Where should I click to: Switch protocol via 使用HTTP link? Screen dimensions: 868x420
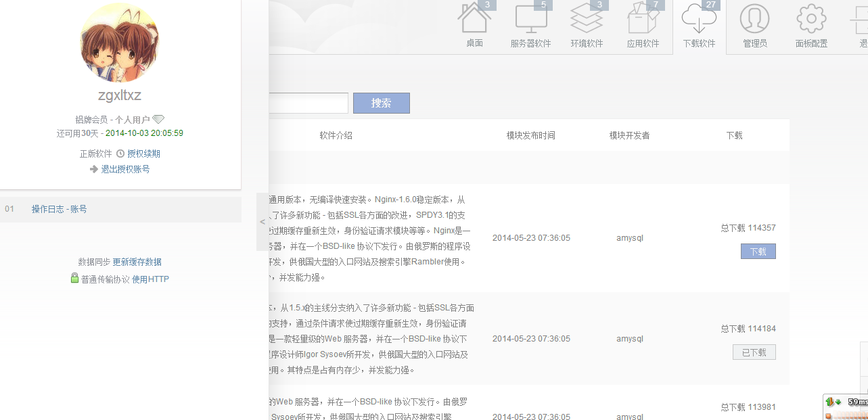point(150,279)
